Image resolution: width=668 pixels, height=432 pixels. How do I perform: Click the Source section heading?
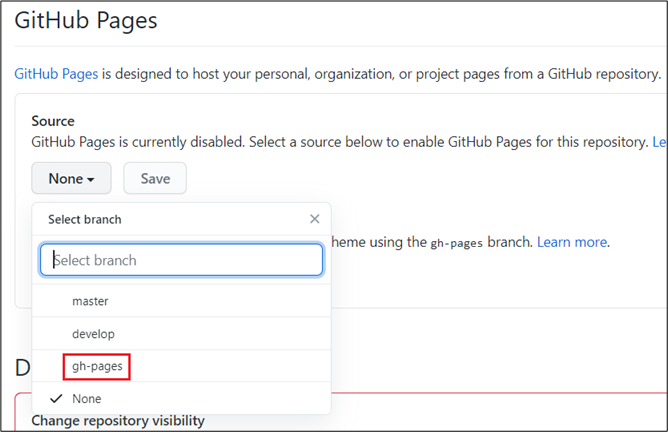click(x=53, y=121)
